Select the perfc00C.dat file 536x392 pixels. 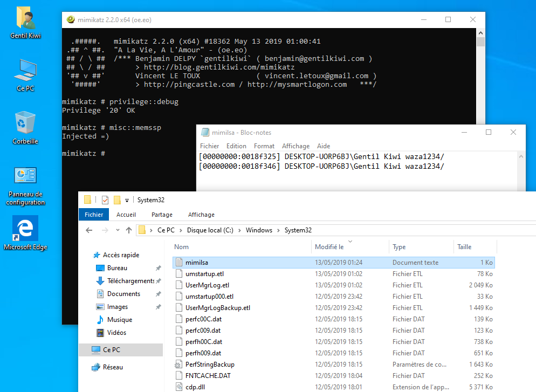tap(334, 319)
